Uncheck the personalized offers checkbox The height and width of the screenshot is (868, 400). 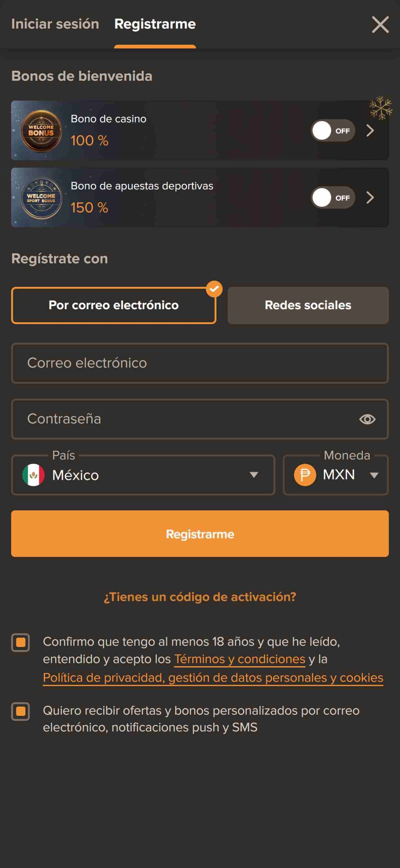pyautogui.click(x=21, y=711)
